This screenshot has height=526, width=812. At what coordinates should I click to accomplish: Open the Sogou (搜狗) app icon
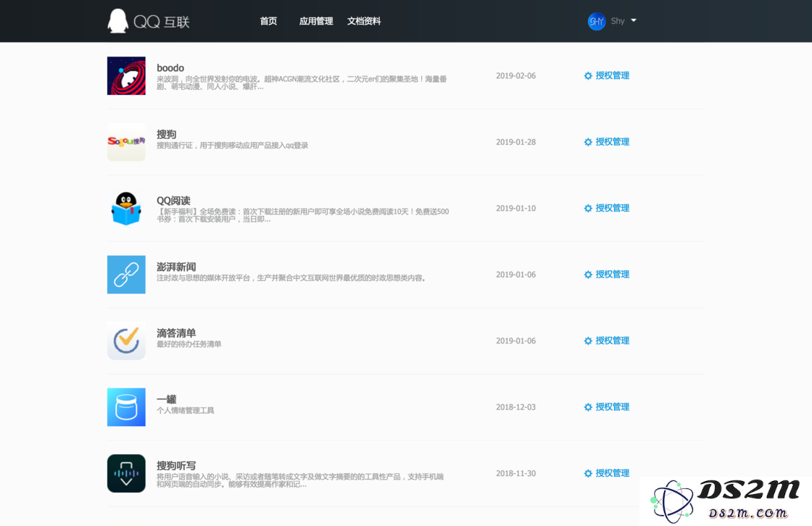pos(126,142)
